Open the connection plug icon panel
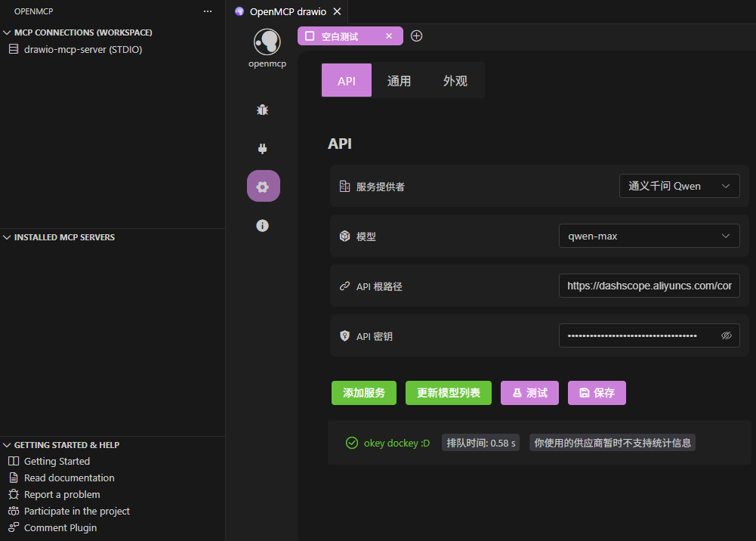 click(x=262, y=149)
